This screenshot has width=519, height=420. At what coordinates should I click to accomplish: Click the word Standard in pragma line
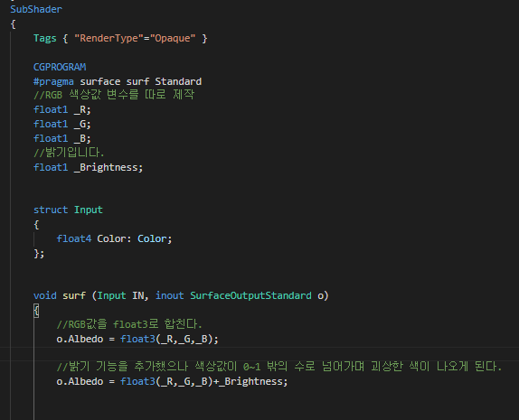pos(178,81)
